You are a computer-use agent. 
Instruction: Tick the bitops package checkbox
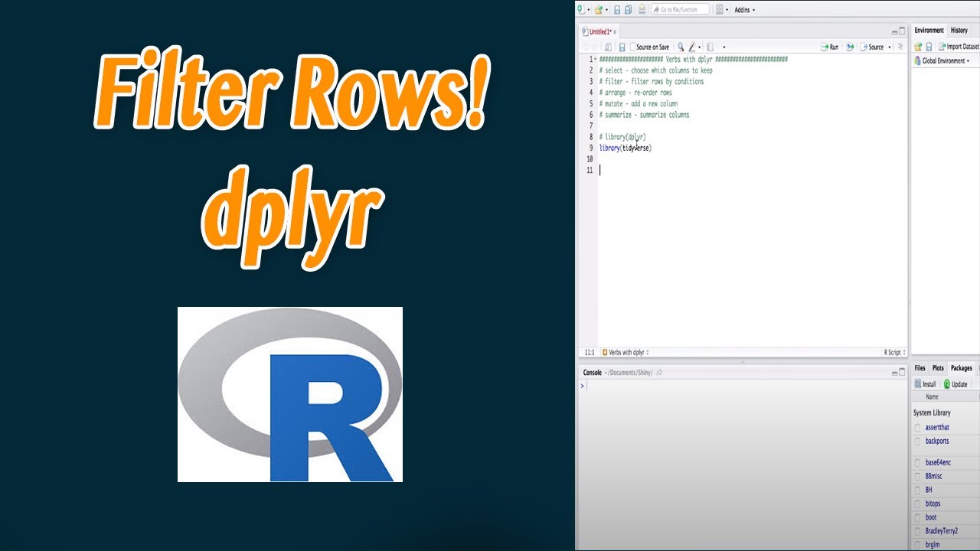point(918,504)
